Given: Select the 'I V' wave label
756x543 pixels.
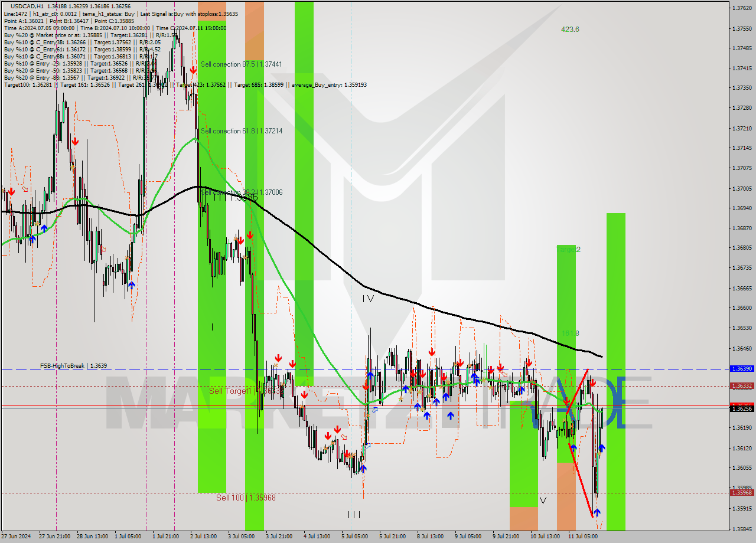Looking at the screenshot, I should 368,299.
